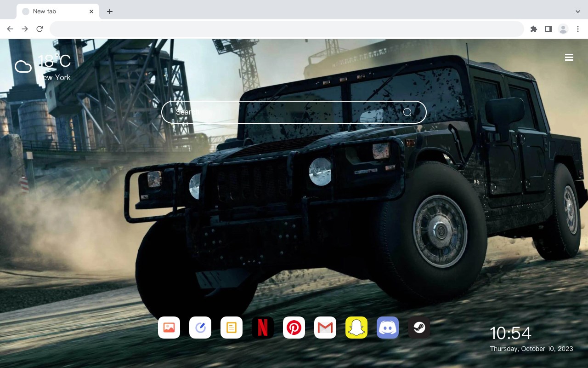Launch the Pinterest shortcut
The height and width of the screenshot is (368, 588).
tap(294, 328)
